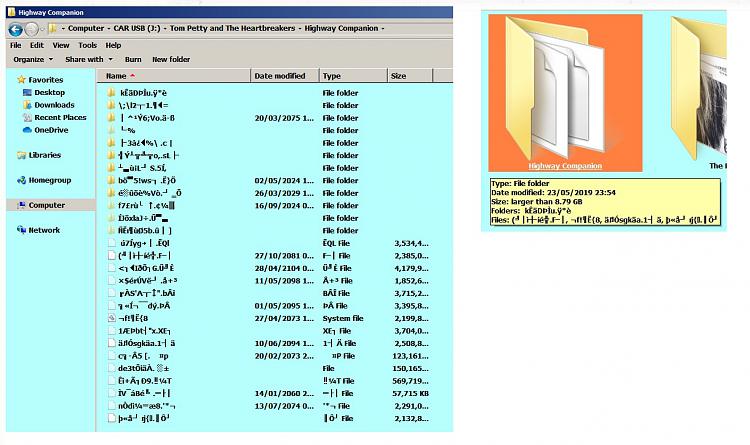Go to the CAR USB (J:) breadcrumb
Viewport: 750px width, 445px height.
point(137,28)
